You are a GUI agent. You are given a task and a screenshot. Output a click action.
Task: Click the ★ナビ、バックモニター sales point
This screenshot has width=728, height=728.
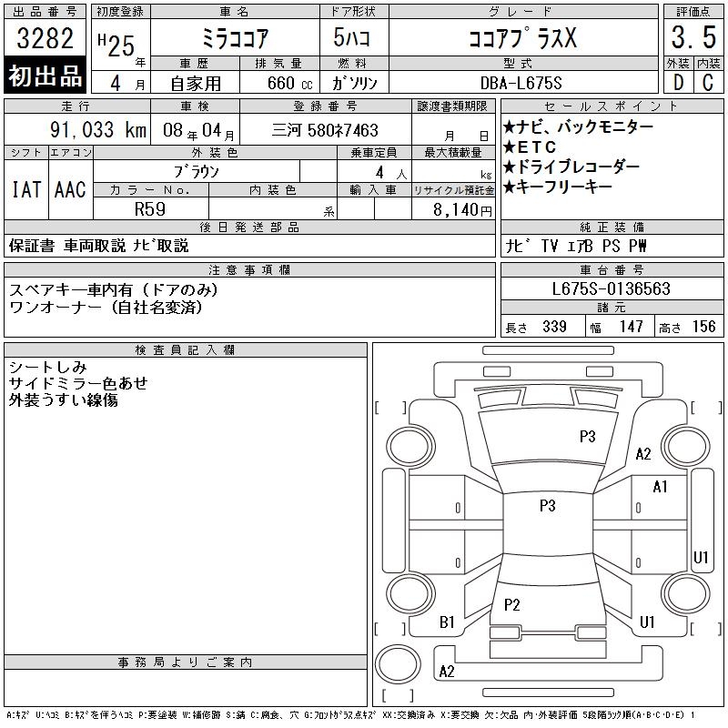[x=578, y=126]
